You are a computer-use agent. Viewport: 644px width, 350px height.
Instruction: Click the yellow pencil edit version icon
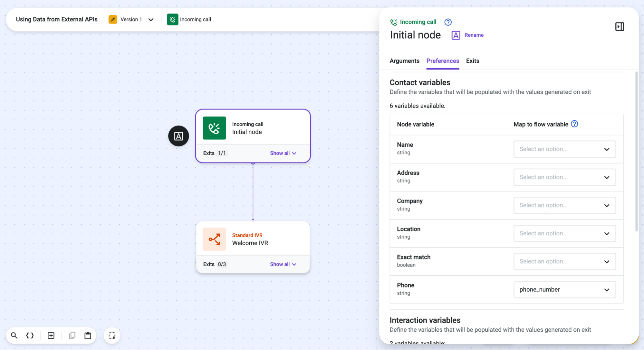click(x=113, y=19)
